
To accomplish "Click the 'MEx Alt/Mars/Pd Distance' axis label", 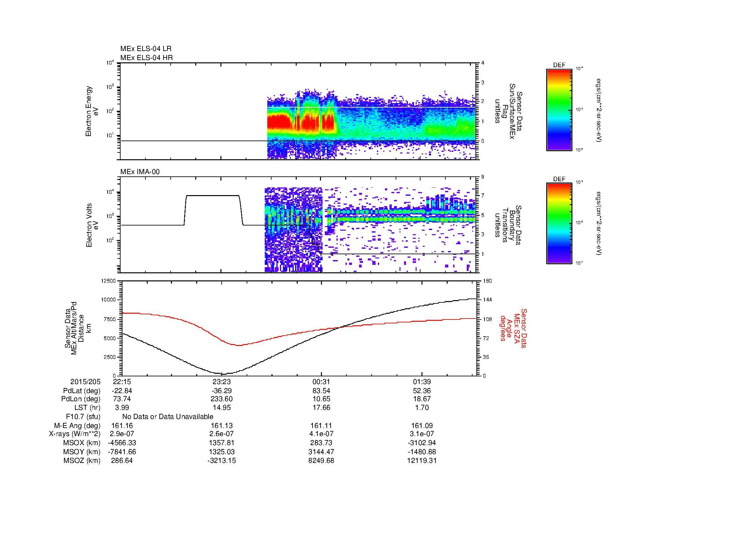I will (x=77, y=328).
